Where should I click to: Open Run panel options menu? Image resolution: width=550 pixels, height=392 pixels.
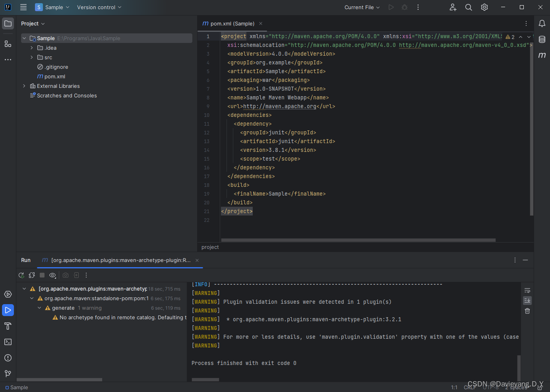click(515, 260)
